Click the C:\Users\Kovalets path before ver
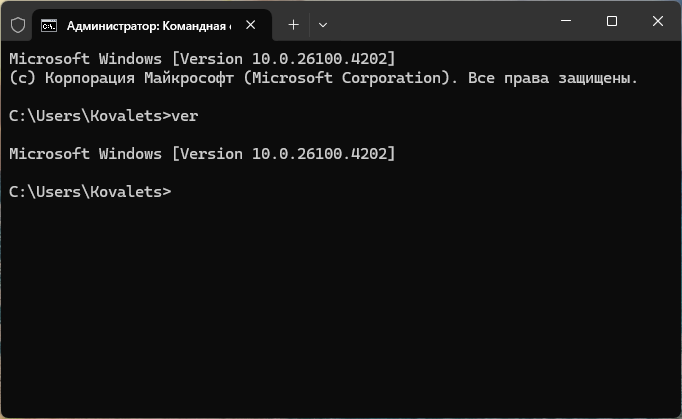 85,116
